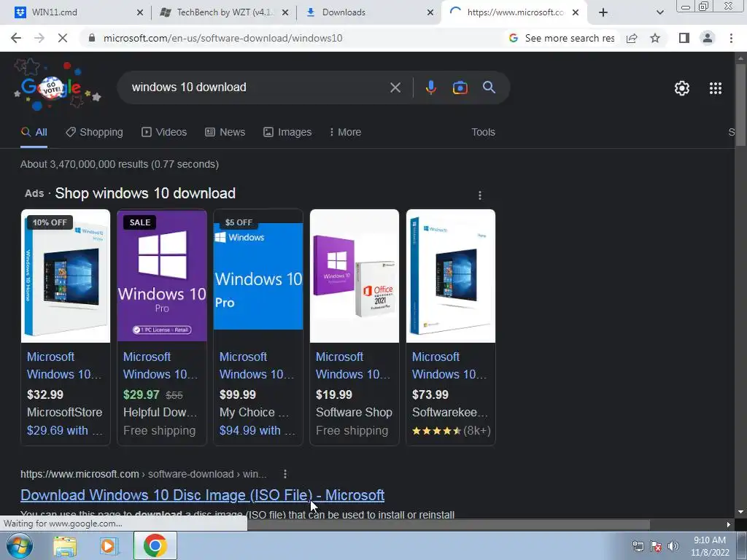Image resolution: width=747 pixels, height=560 pixels.
Task: Open the tab search dropdown chevron
Action: 659,13
